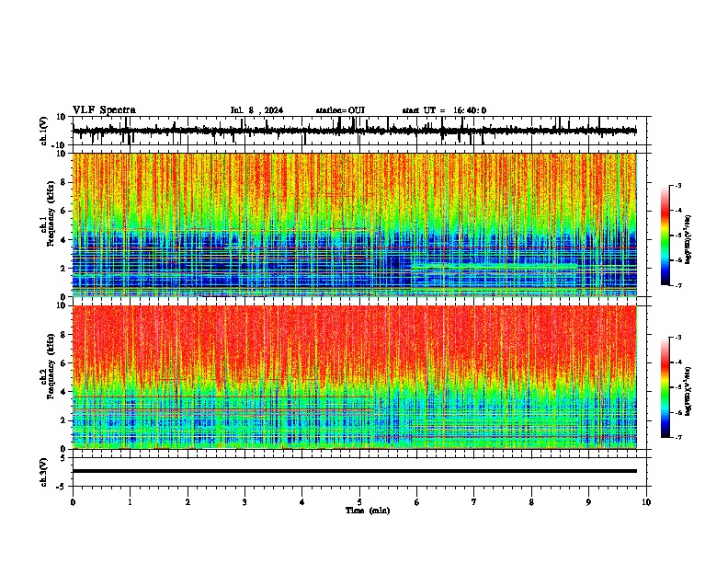Click time axis tick label "7"
The height and width of the screenshot is (563, 728).
pyautogui.click(x=474, y=502)
